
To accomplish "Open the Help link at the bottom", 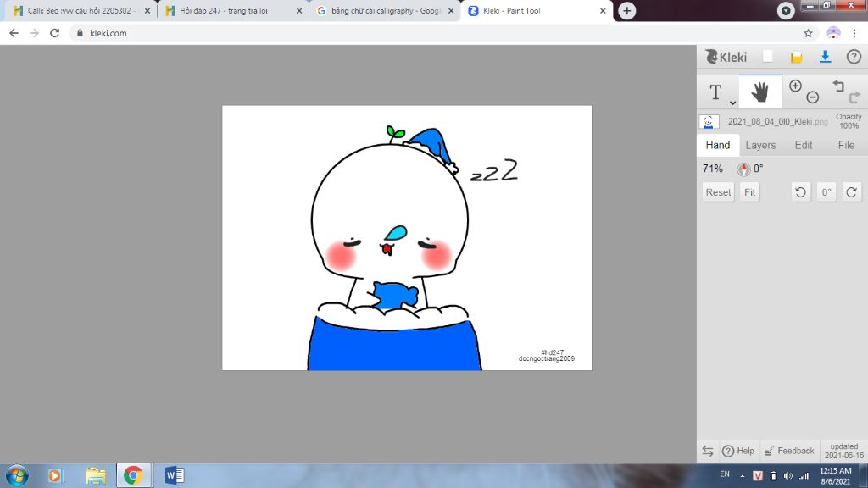I will coord(738,451).
